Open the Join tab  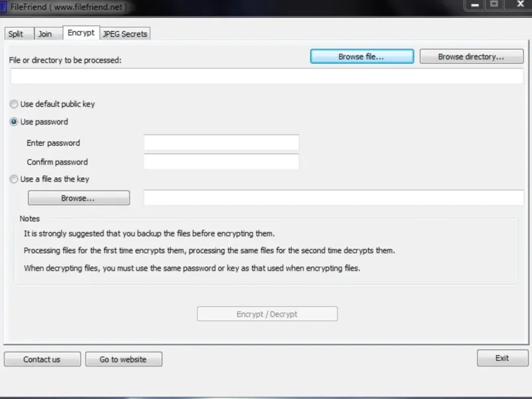click(x=48, y=34)
